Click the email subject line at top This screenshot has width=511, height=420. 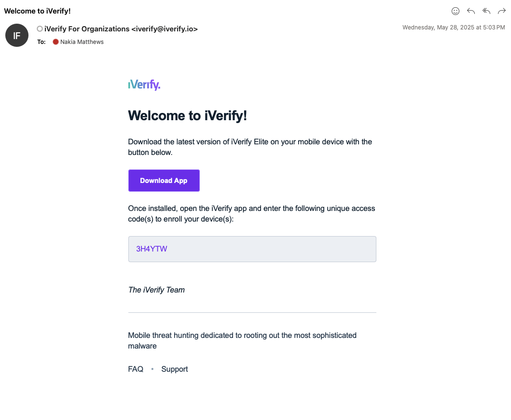click(38, 11)
